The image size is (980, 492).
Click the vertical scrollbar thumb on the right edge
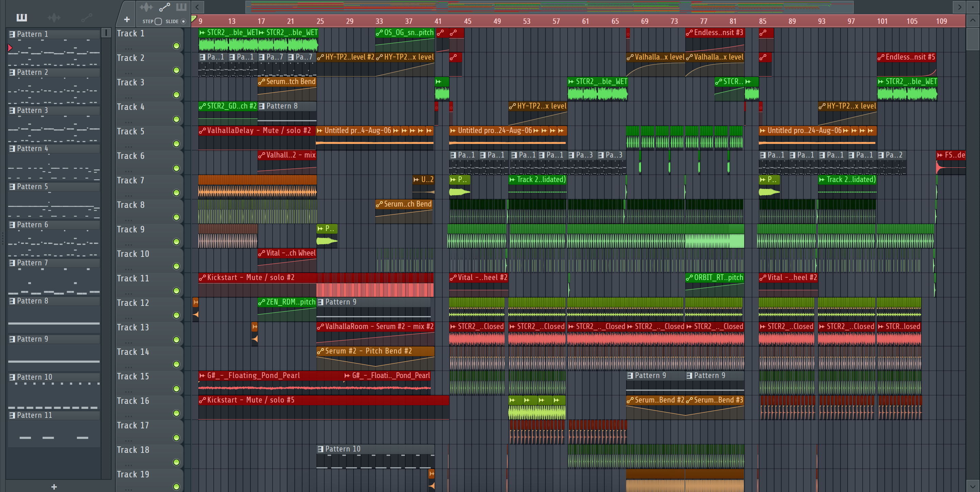click(973, 38)
